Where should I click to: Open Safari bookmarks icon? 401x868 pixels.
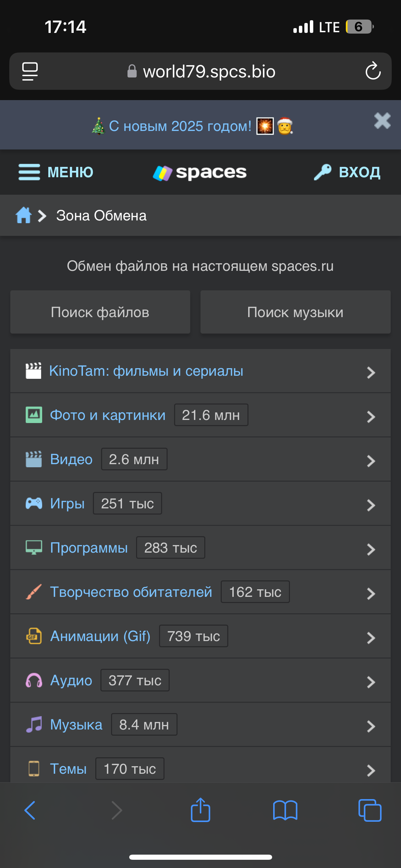(285, 810)
